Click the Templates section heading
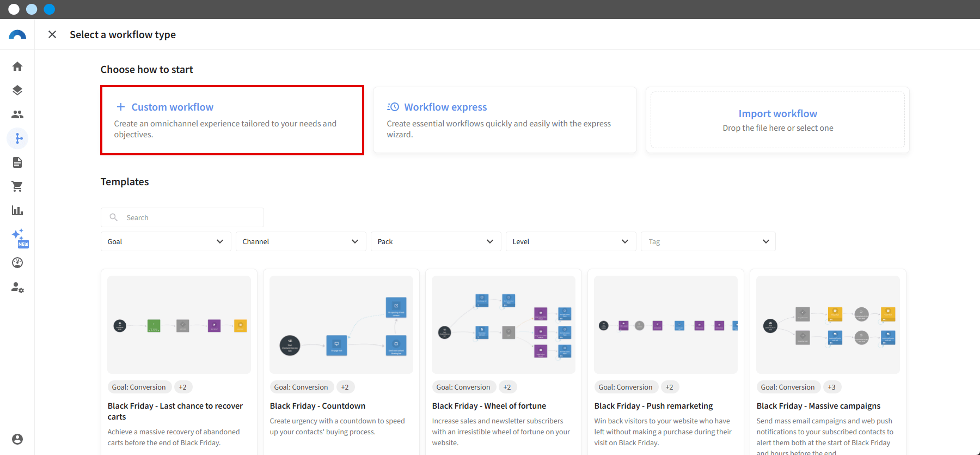Screen dimensions: 980x455 click(x=125, y=182)
